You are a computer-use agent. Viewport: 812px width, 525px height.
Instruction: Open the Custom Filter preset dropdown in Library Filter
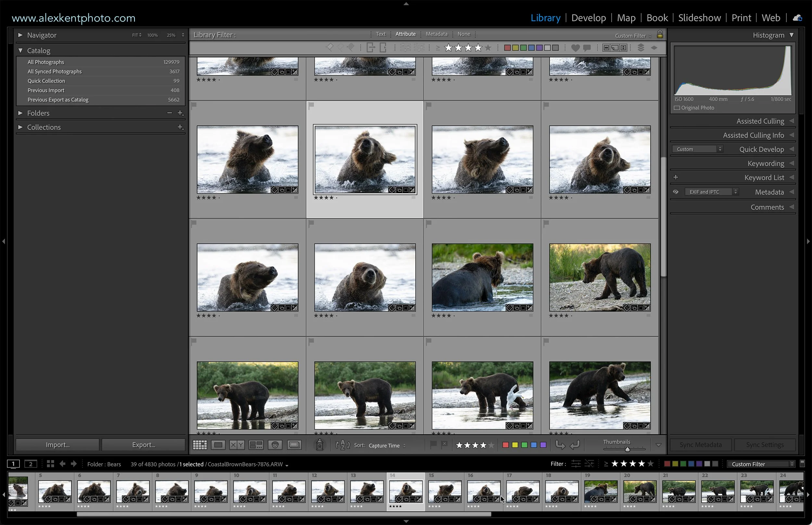[633, 36]
